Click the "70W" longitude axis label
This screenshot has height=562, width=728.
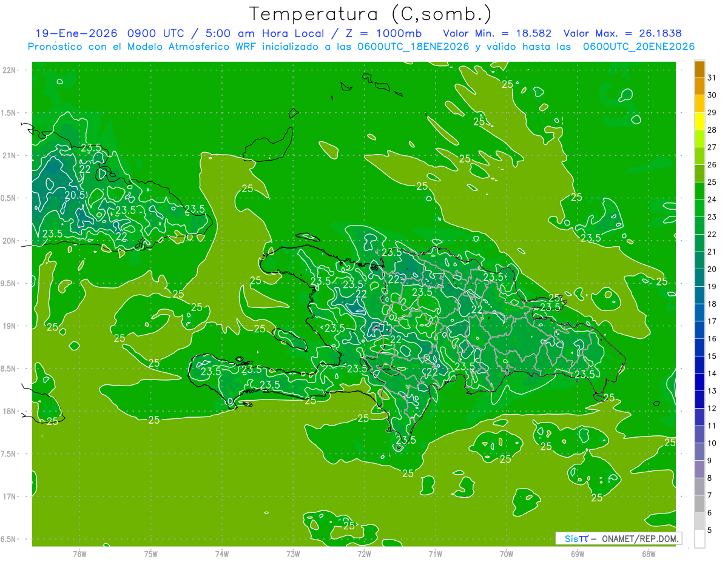tap(507, 554)
